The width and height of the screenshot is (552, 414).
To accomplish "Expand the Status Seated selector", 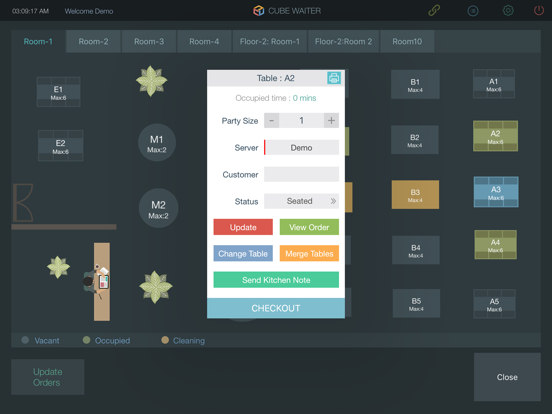I will click(301, 201).
